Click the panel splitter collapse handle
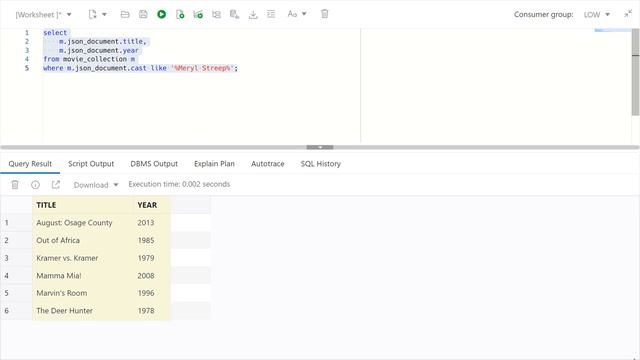This screenshot has height=360, width=640. (x=320, y=147)
